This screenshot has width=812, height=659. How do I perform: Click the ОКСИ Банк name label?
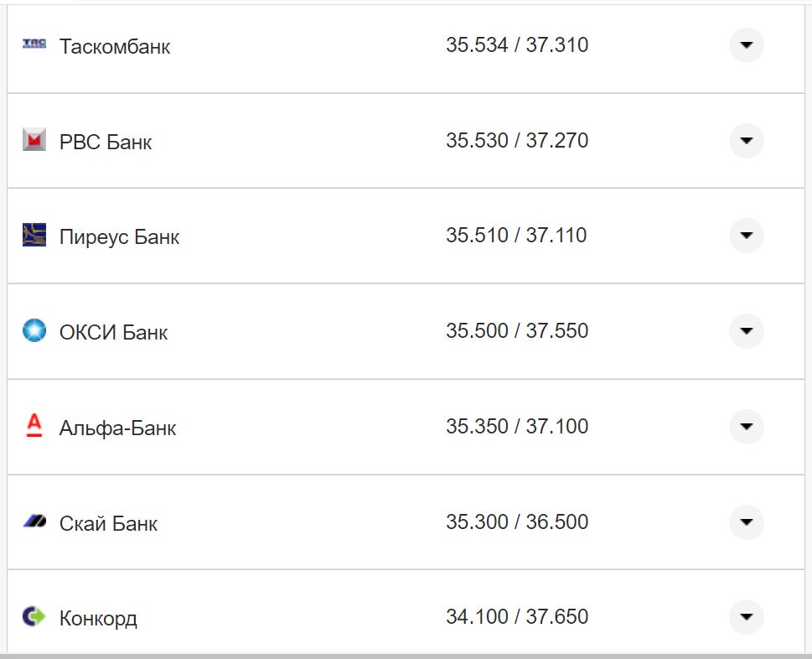click(113, 333)
